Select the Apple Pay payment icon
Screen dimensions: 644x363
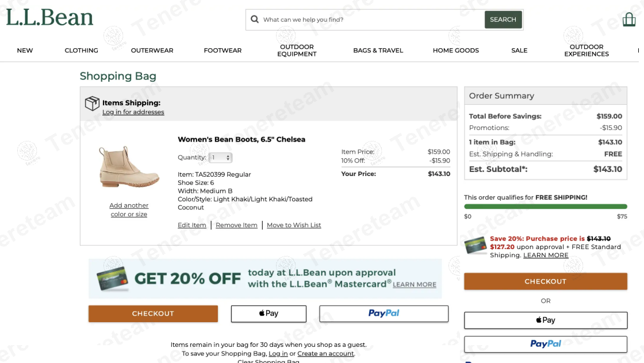pos(268,314)
